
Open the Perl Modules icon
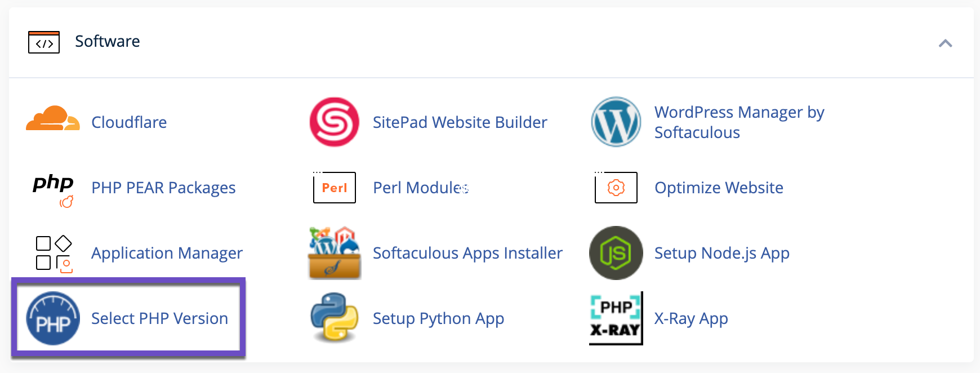(334, 188)
